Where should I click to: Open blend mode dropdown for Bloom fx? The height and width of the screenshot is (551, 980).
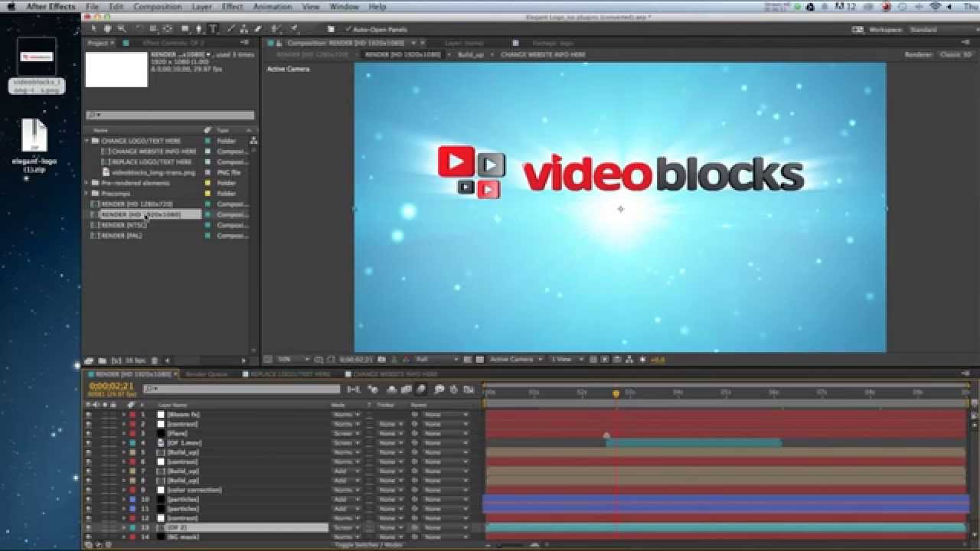[x=345, y=415]
